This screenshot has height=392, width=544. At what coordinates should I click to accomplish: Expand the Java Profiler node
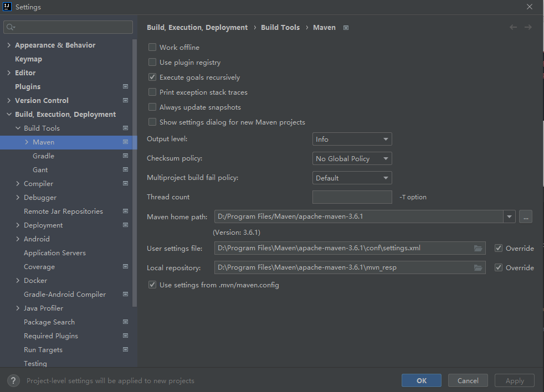coord(18,308)
